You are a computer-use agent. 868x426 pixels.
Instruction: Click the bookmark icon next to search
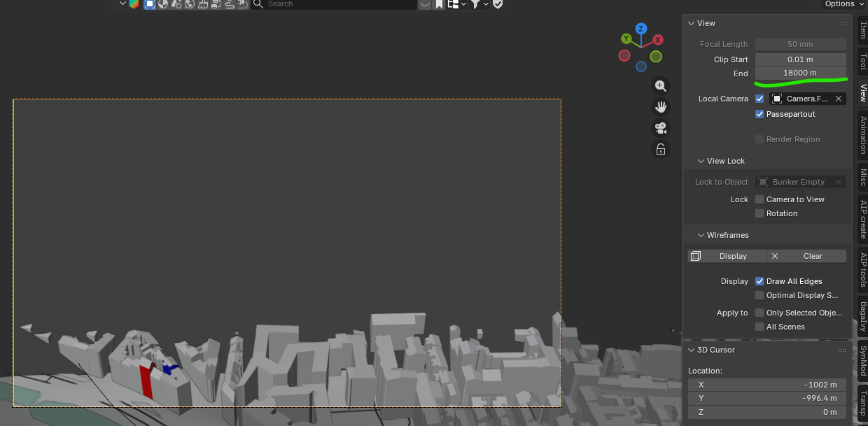[x=439, y=3]
